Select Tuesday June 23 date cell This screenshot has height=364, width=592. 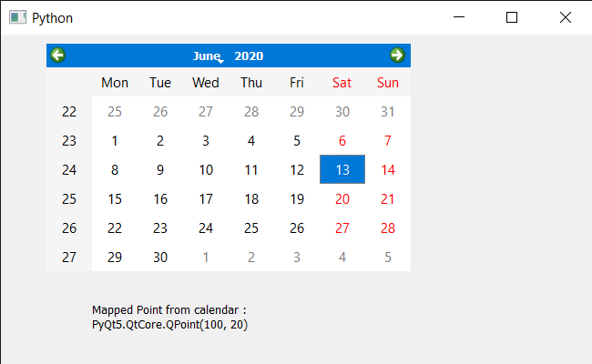click(160, 227)
